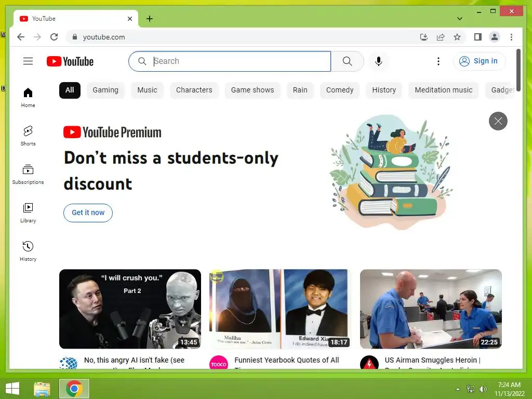This screenshot has width=532, height=399.
Task: Open the US Airman Smuggles Heroin title
Action: pyautogui.click(x=432, y=362)
